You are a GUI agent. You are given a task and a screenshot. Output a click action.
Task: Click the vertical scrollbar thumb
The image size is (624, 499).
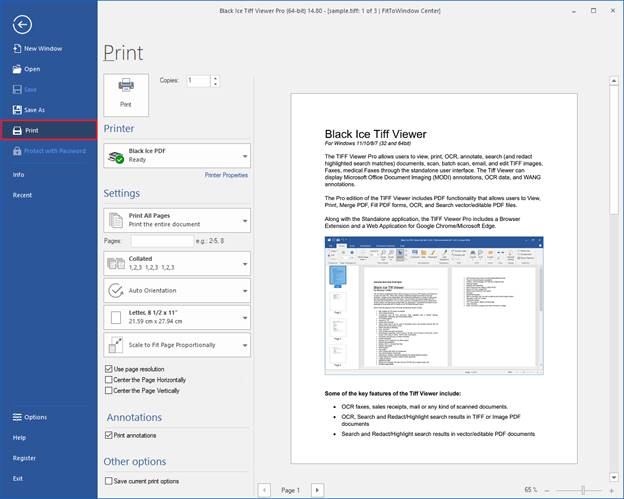tap(614, 150)
